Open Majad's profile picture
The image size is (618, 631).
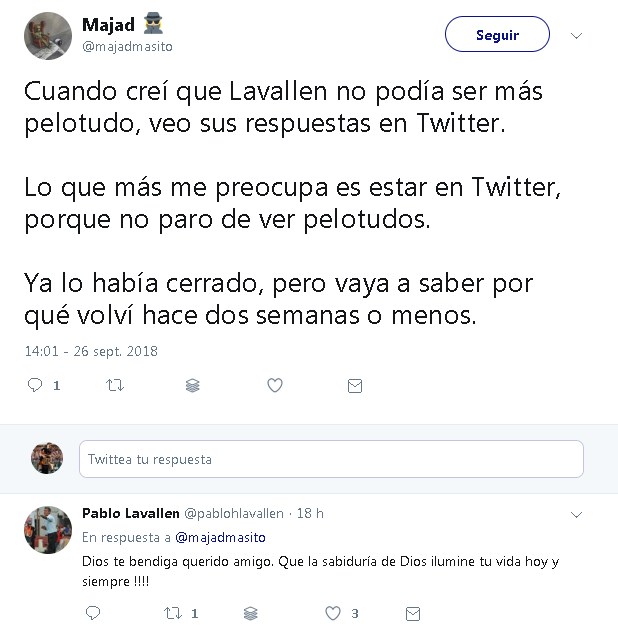click(48, 37)
